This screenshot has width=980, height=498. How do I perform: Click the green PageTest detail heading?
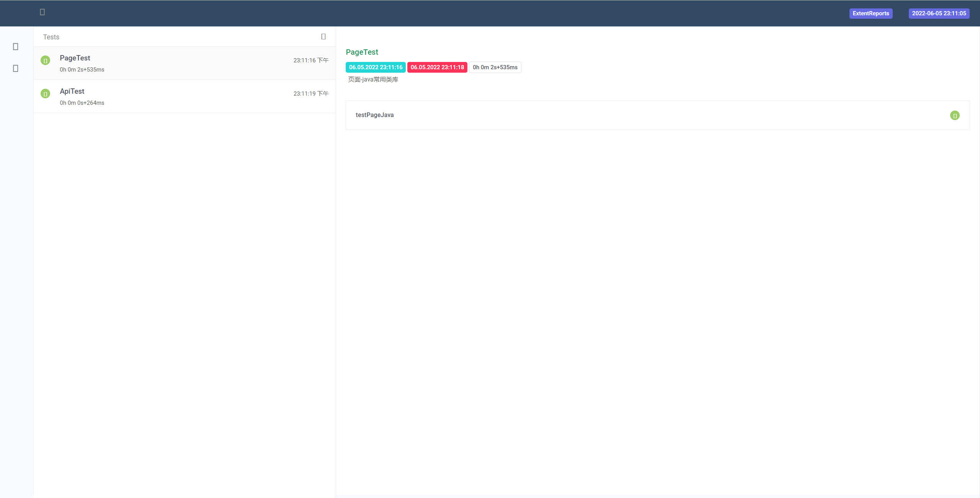362,52
